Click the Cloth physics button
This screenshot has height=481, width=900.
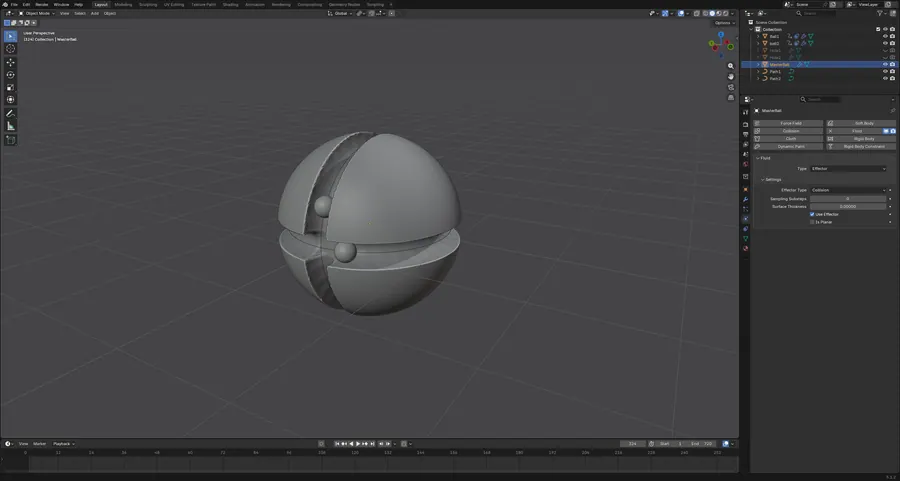(x=788, y=139)
